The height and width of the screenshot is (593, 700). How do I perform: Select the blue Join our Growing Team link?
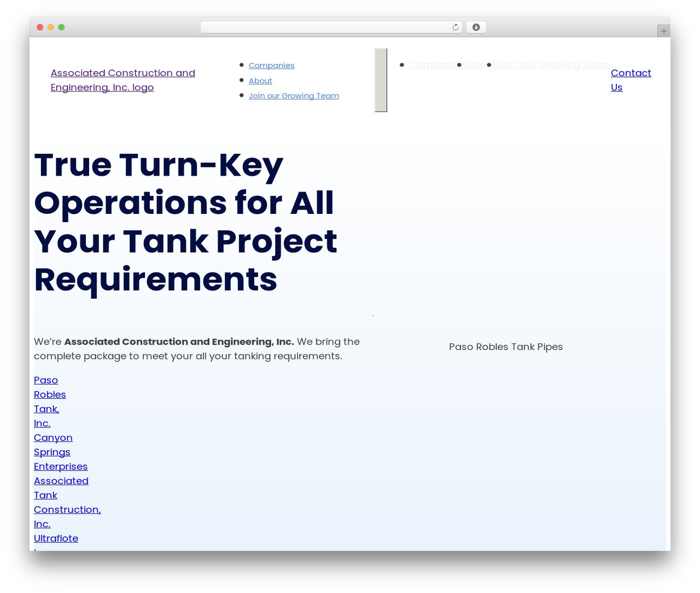[294, 96]
